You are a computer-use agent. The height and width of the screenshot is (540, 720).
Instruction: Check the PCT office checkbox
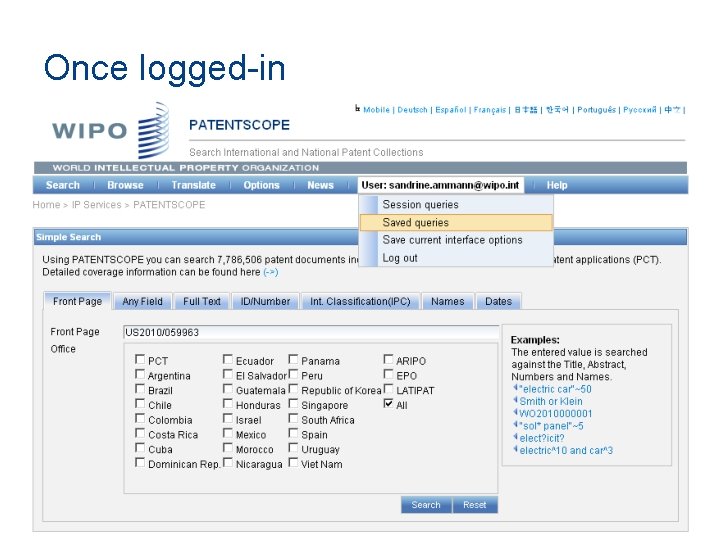point(140,359)
